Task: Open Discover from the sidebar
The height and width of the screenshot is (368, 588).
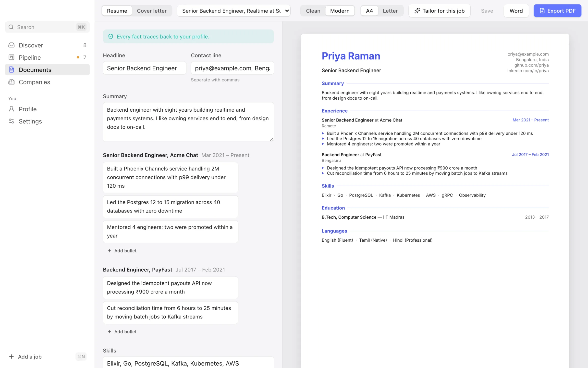Action: click(47, 45)
